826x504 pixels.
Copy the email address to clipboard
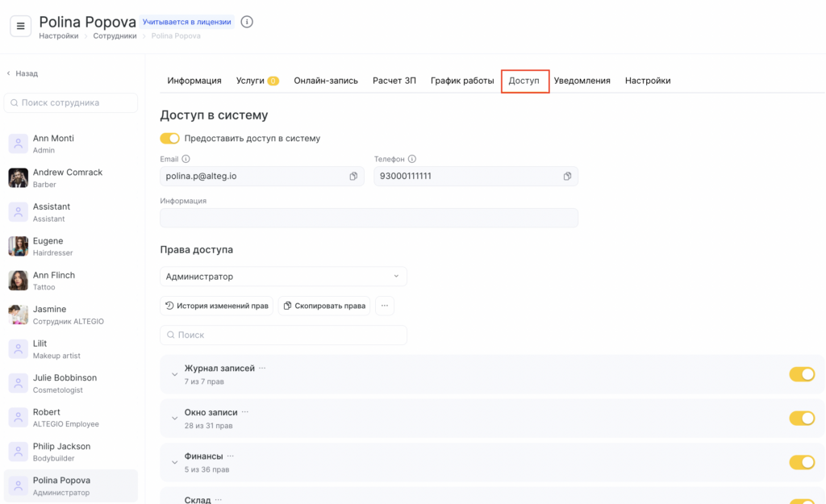353,177
